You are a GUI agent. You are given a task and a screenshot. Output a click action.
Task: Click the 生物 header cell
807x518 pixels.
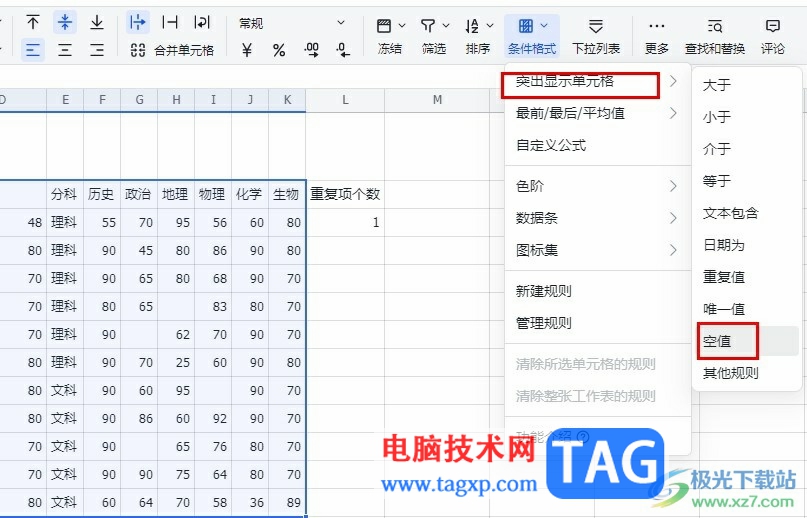(x=287, y=194)
